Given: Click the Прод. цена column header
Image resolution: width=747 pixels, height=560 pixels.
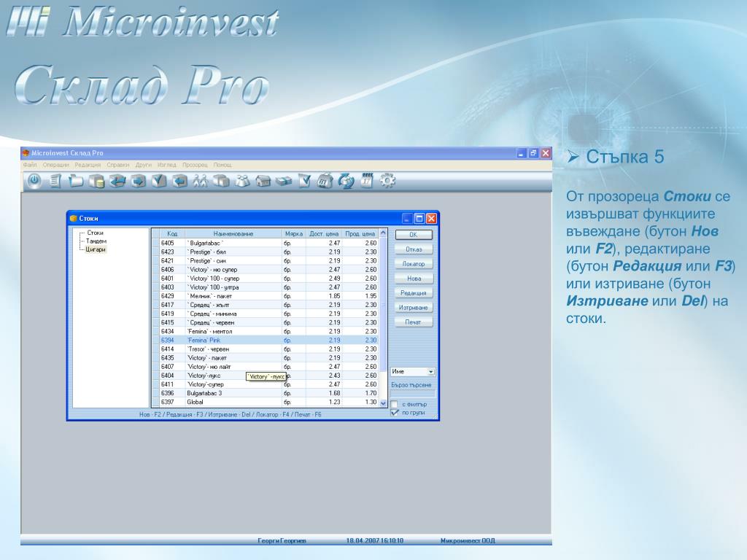Looking at the screenshot, I should point(360,234).
